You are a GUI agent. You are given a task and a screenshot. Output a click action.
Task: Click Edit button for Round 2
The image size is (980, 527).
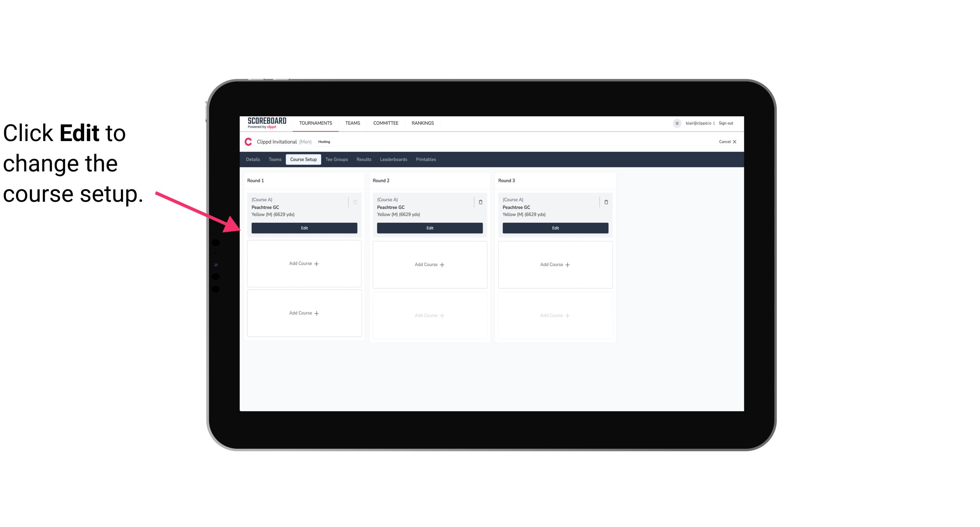pos(430,227)
